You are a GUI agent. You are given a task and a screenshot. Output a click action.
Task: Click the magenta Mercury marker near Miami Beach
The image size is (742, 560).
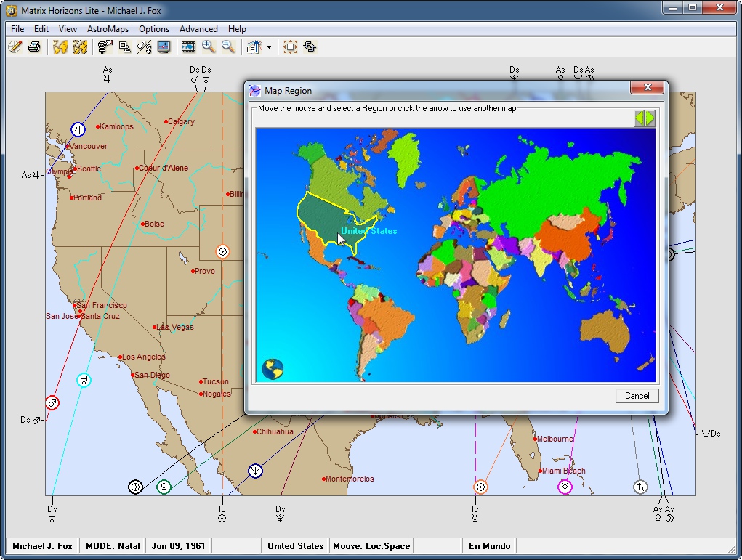point(565,487)
